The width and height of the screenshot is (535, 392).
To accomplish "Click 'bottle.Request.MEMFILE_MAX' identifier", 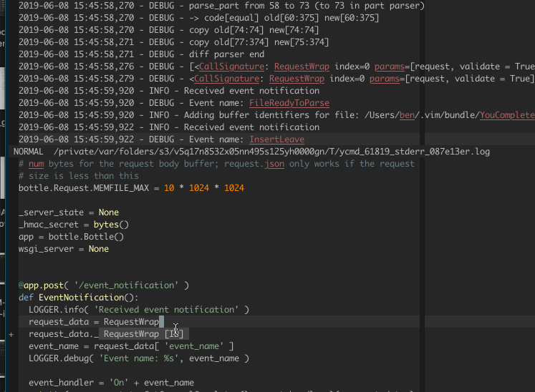I will click(x=84, y=188).
